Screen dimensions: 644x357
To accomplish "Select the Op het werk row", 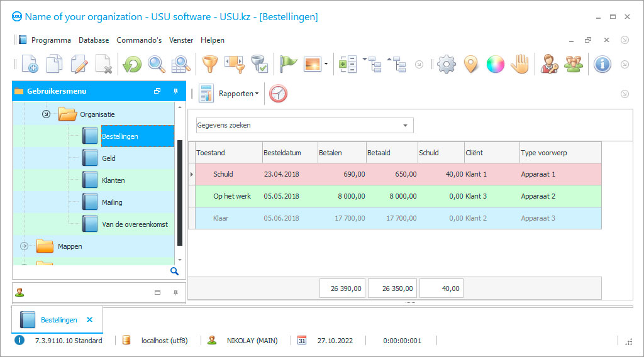I will tap(398, 196).
